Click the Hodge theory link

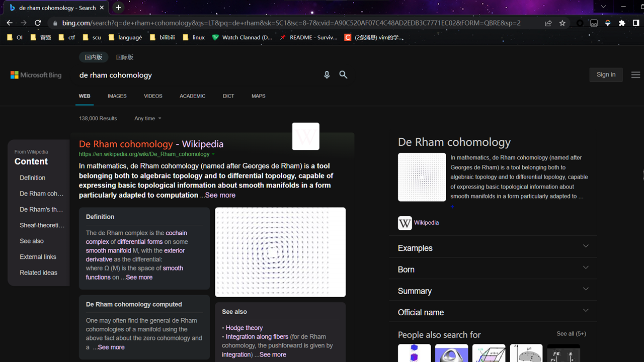(244, 328)
